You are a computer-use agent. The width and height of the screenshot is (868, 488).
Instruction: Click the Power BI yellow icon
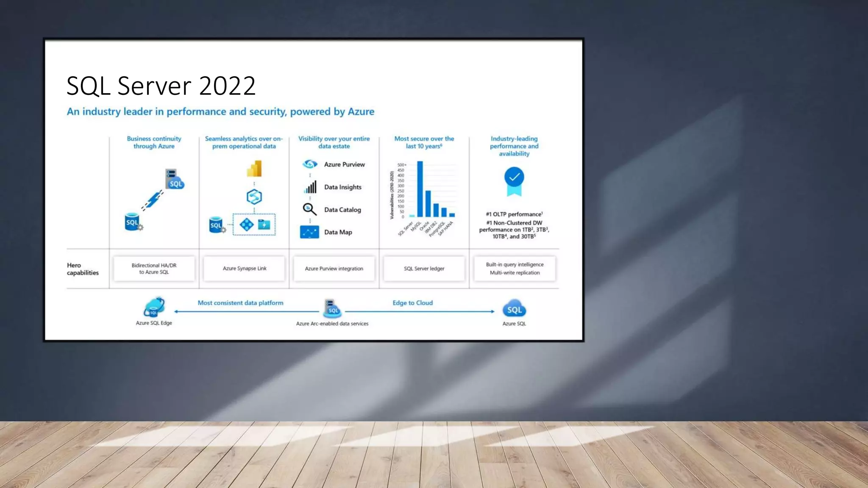[x=254, y=169]
